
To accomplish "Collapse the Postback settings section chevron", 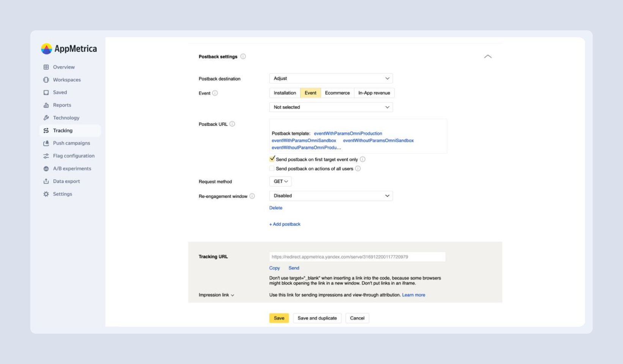I will click(488, 56).
